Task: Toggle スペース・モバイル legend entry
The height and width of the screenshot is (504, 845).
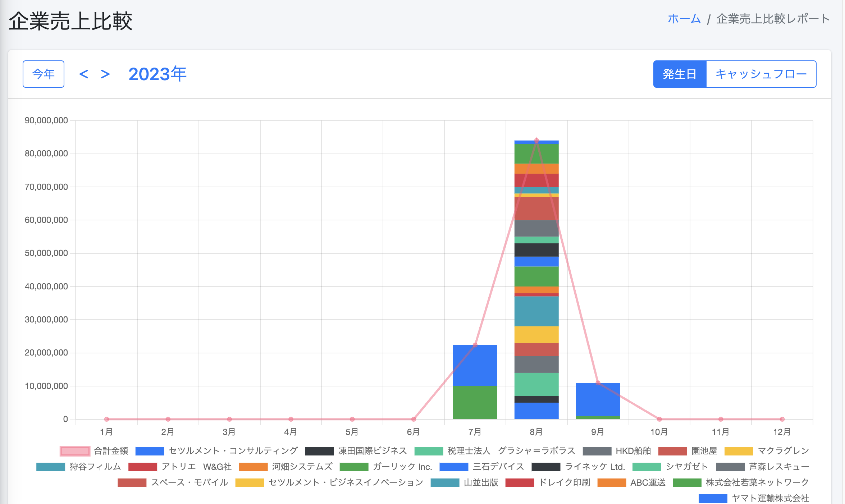Action: pyautogui.click(x=173, y=482)
